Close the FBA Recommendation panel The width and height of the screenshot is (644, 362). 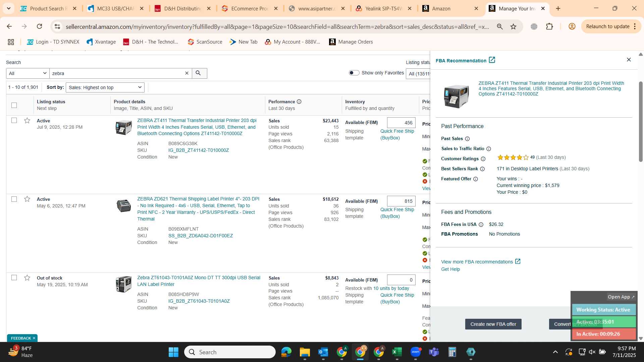[629, 60]
